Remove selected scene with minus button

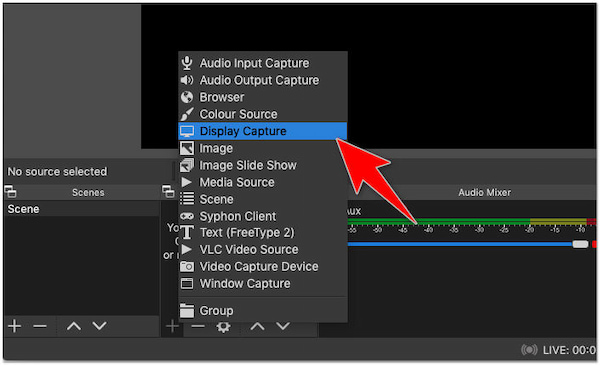[40, 326]
